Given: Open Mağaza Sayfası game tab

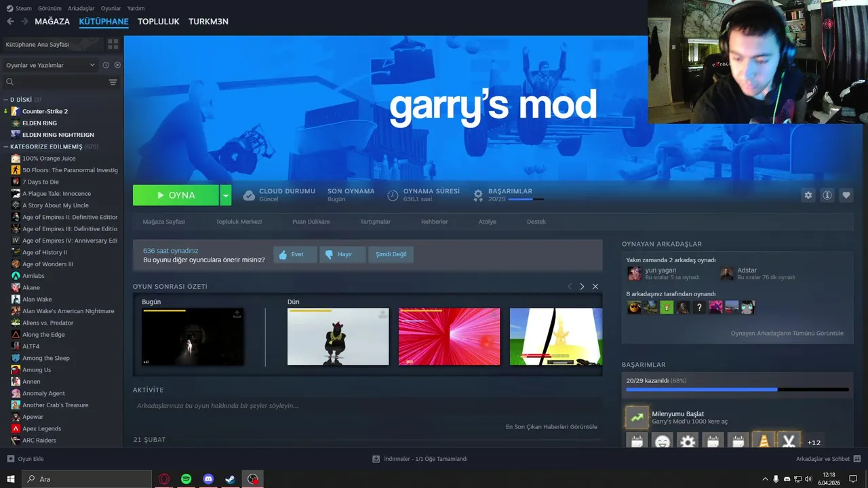Looking at the screenshot, I should click(x=163, y=222).
